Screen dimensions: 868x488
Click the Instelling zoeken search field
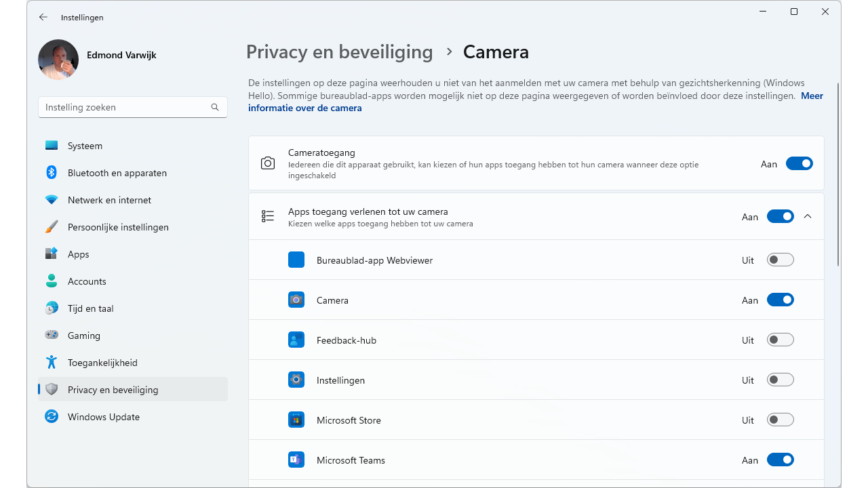coord(125,107)
